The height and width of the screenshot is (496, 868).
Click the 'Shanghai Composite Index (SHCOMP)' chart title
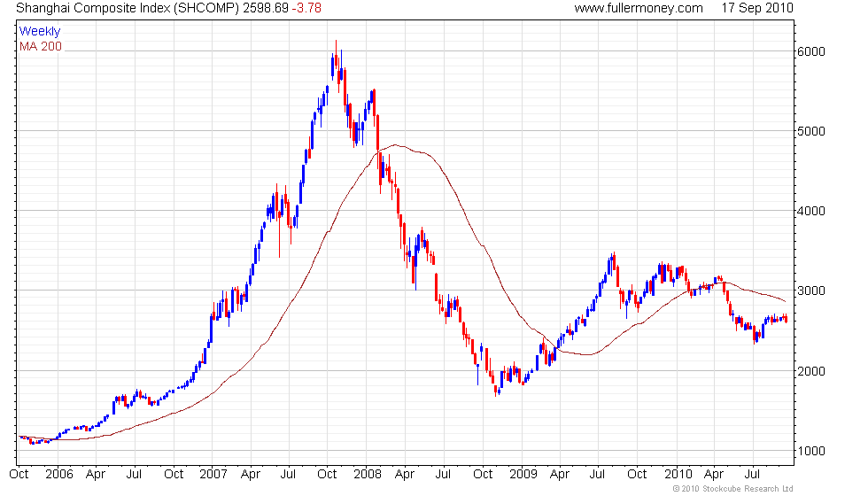coord(128,8)
